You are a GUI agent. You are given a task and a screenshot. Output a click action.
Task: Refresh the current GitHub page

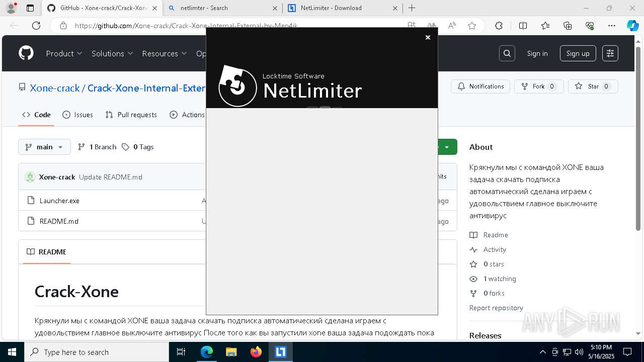click(x=36, y=26)
